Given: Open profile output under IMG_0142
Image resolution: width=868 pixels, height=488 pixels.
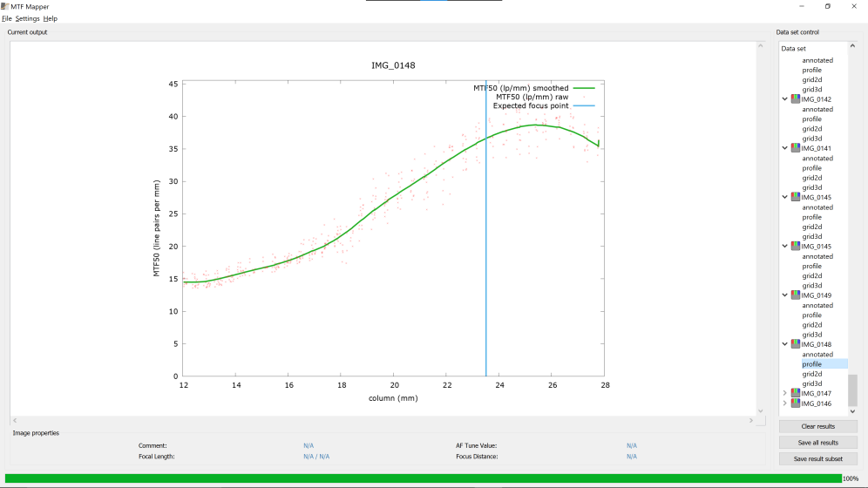Looking at the screenshot, I should pyautogui.click(x=811, y=119).
